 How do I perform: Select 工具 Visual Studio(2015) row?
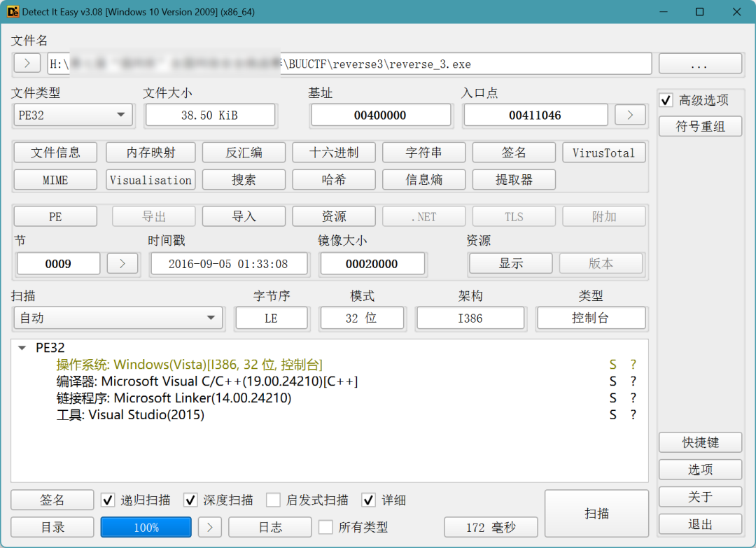[x=329, y=414]
